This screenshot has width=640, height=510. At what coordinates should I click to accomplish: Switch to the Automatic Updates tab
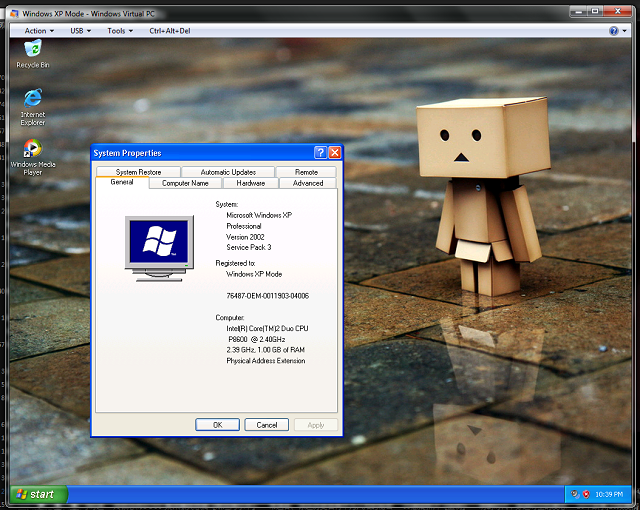[x=228, y=172]
